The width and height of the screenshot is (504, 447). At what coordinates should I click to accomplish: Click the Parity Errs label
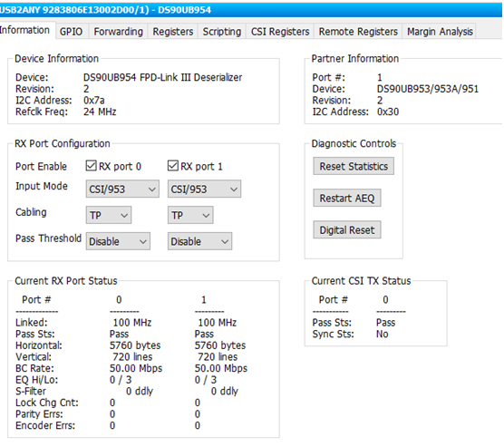click(39, 414)
